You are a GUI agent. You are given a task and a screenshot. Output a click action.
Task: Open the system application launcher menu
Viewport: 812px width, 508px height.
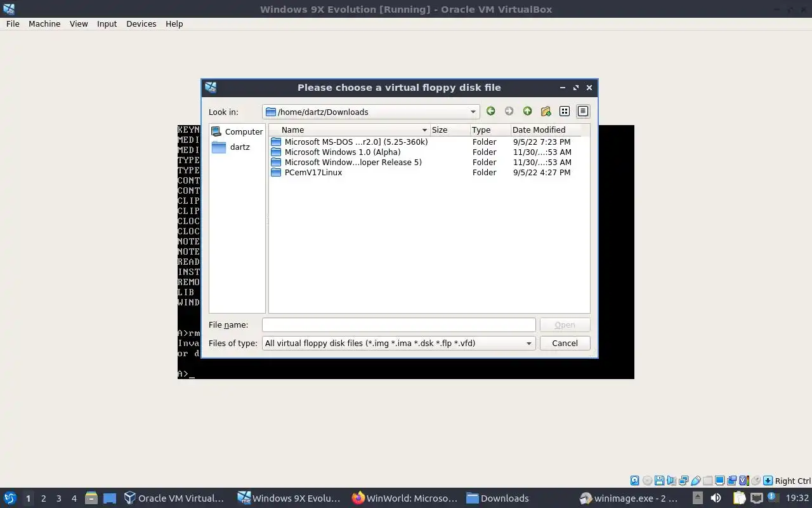click(10, 498)
